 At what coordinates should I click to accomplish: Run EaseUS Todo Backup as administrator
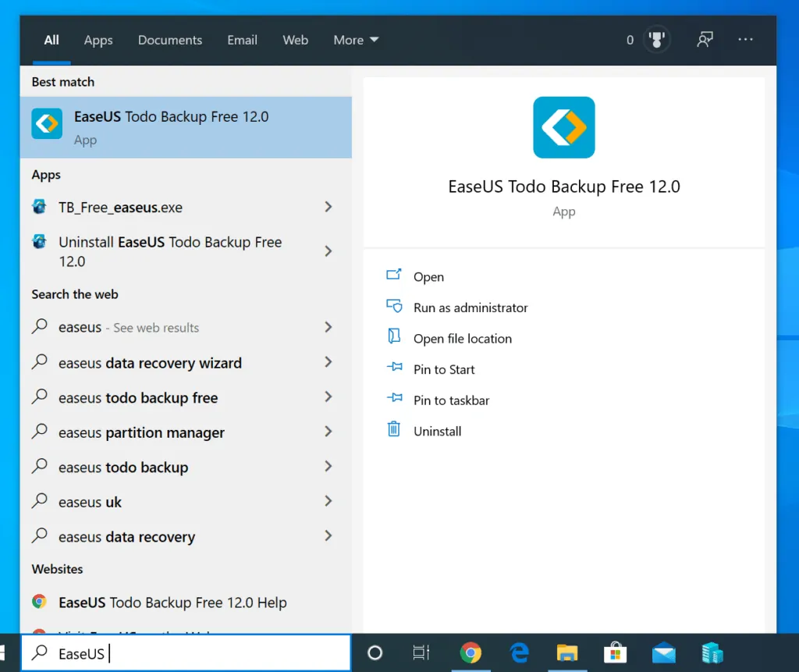pyautogui.click(x=392, y=307)
